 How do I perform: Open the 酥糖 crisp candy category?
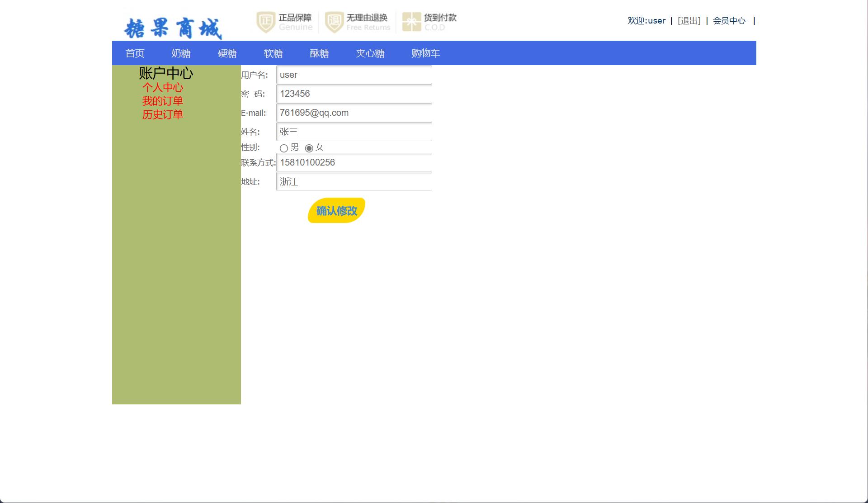(x=320, y=53)
